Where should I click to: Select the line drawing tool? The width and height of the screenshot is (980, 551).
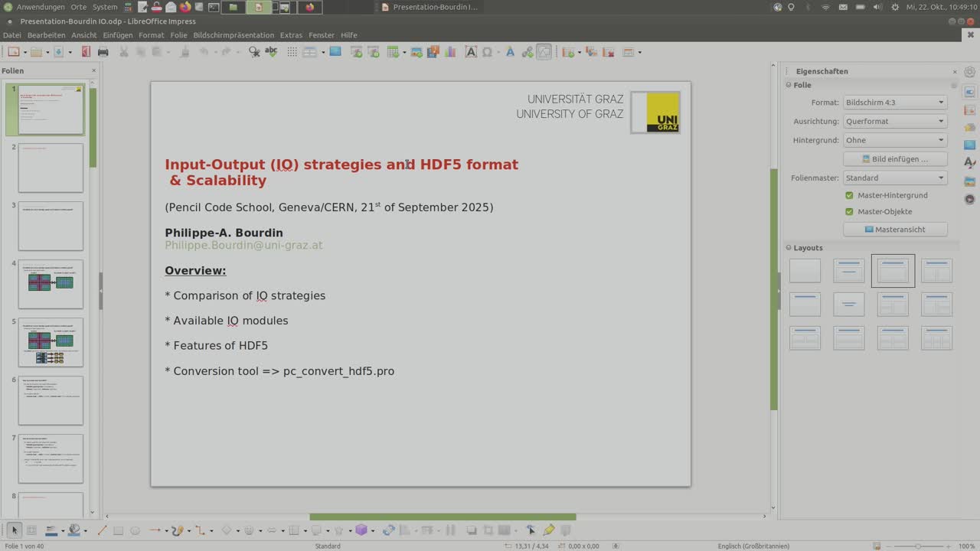point(102,530)
